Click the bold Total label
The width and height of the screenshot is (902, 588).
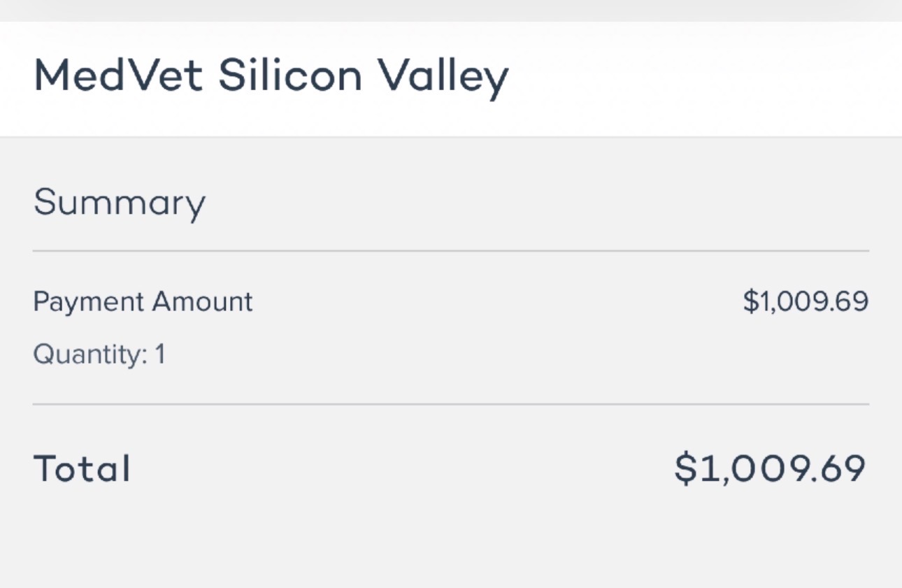click(x=82, y=468)
